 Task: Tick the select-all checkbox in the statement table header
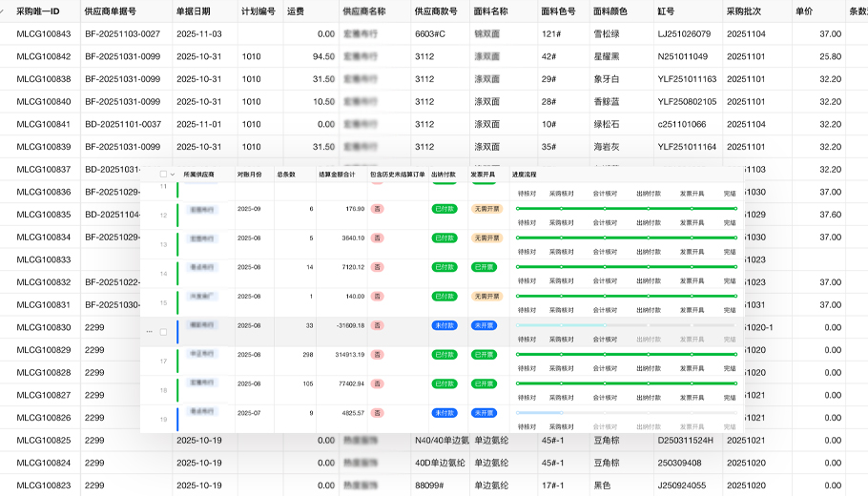click(163, 175)
